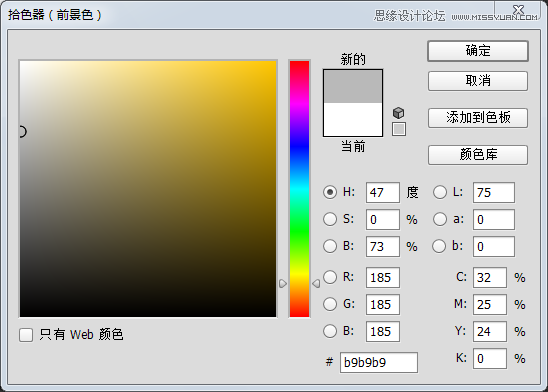Click the new color gray swatch preview

pyautogui.click(x=353, y=86)
